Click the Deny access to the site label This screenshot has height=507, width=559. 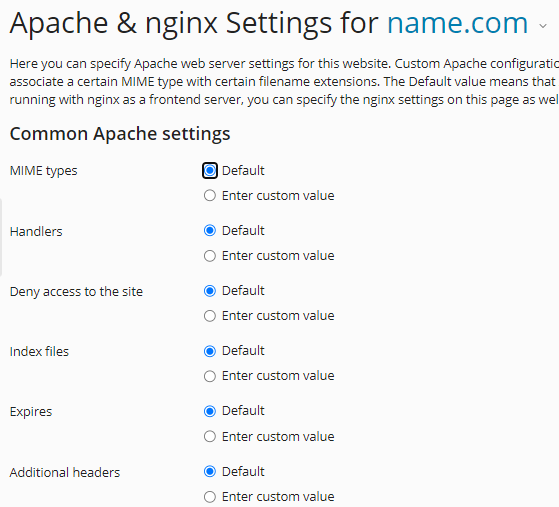pos(76,292)
